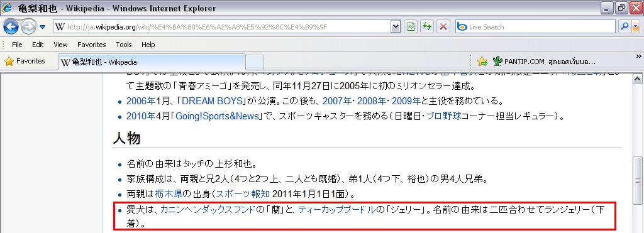644x233 pixels.
Task: Click the page scrollbar up arrow
Action: pos(637,79)
